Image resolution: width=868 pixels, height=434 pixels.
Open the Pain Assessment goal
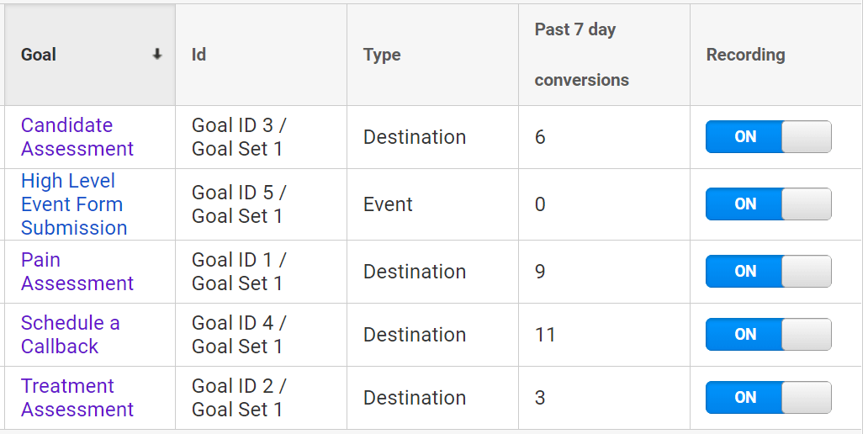(x=77, y=271)
